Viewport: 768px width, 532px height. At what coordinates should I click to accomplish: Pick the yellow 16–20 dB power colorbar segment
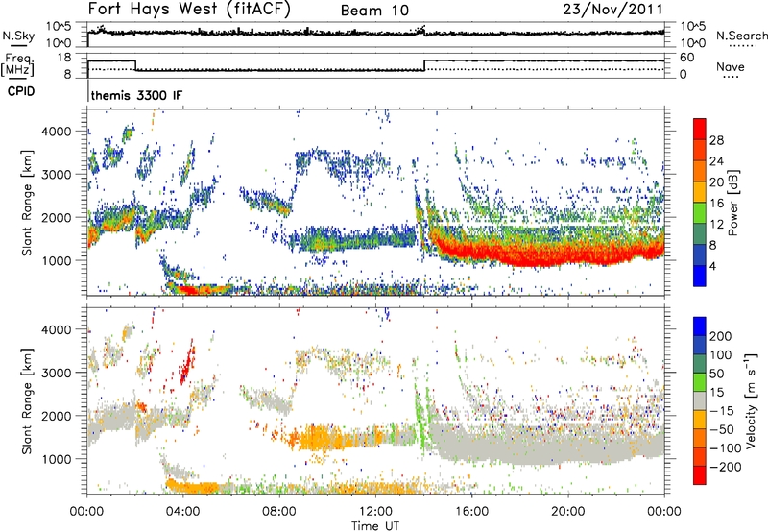[700, 192]
